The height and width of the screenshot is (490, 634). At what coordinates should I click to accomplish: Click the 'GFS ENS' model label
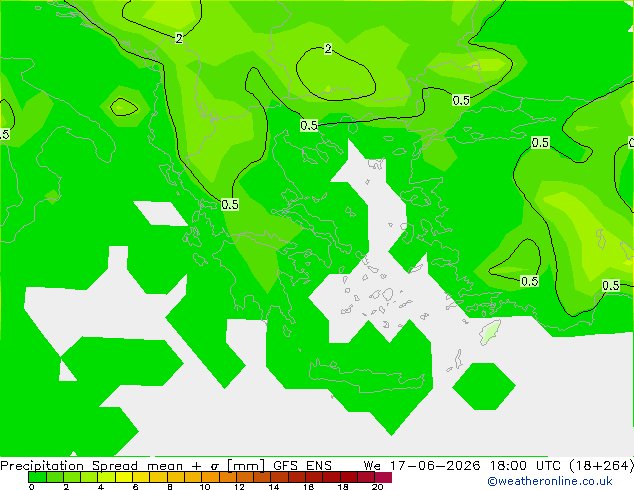302,465
